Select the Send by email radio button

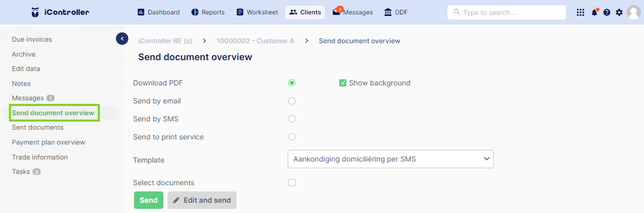292,101
